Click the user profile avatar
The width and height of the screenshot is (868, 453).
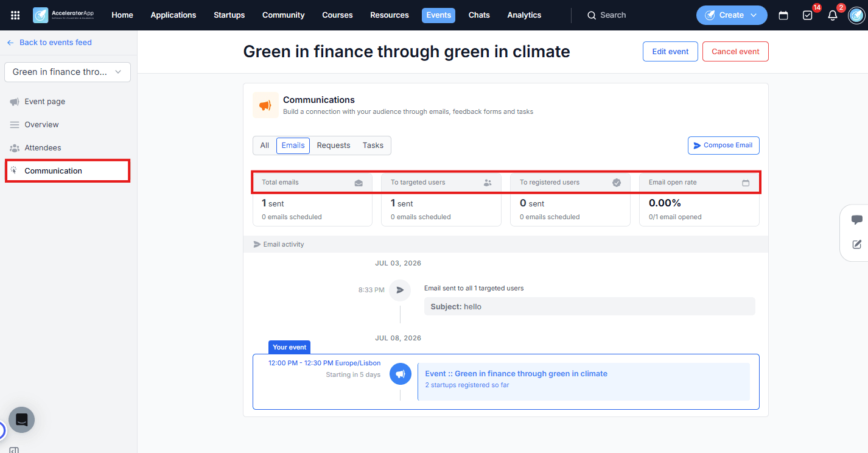point(856,15)
